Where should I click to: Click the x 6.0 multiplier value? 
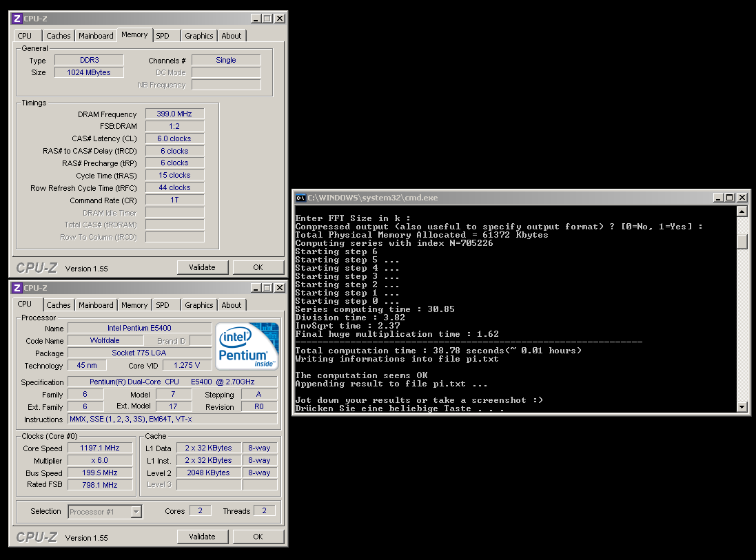[x=101, y=461]
